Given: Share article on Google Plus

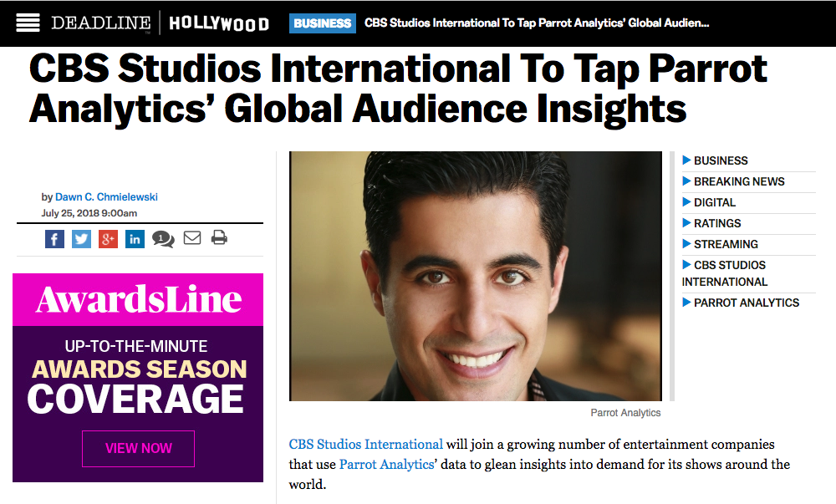Looking at the screenshot, I should coord(108,239).
